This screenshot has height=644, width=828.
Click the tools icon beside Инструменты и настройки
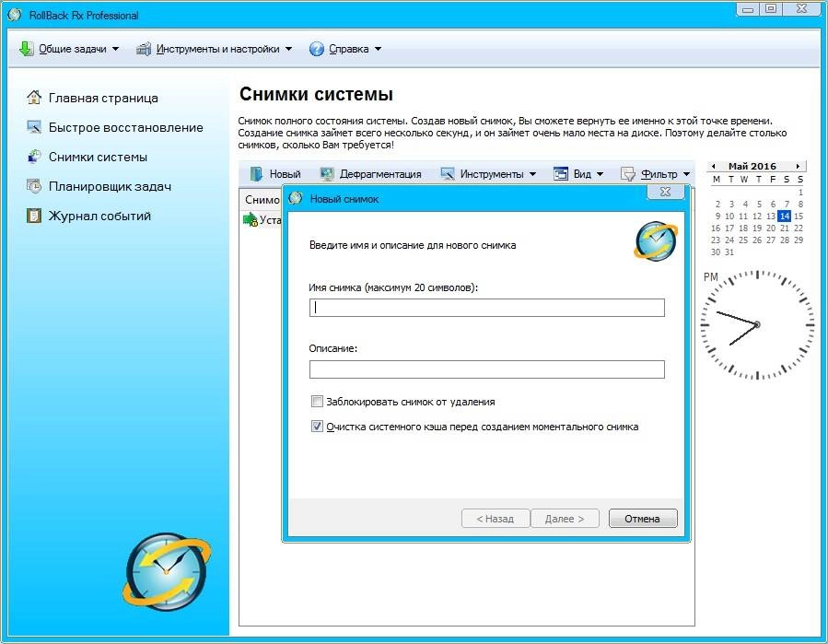pos(143,49)
